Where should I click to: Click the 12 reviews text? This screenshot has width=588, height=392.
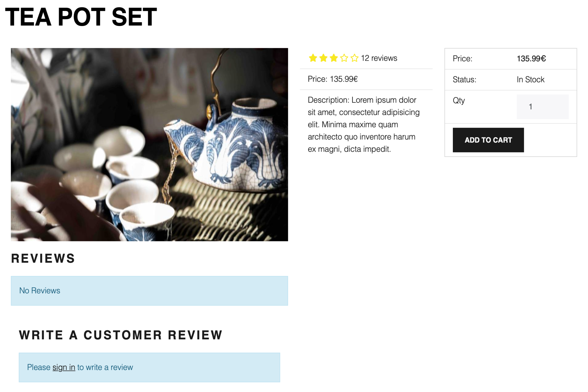tap(379, 58)
